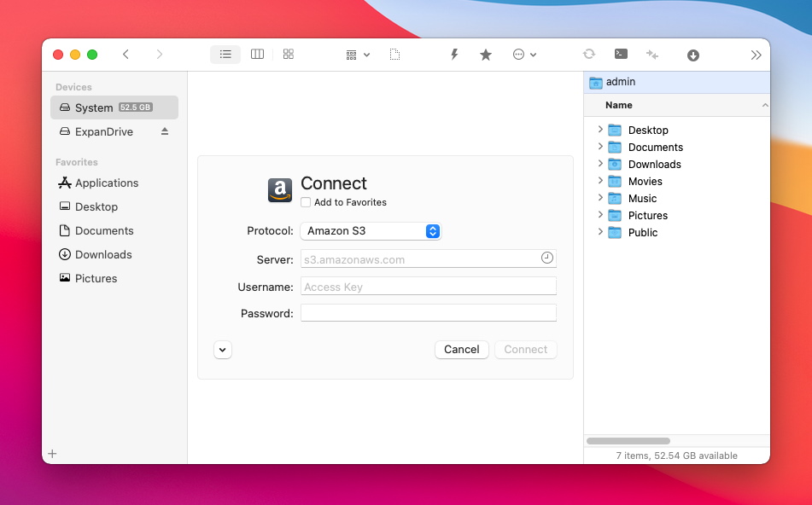The height and width of the screenshot is (505, 812).
Task: Expand the Pictures folder in right pane
Action: [600, 215]
